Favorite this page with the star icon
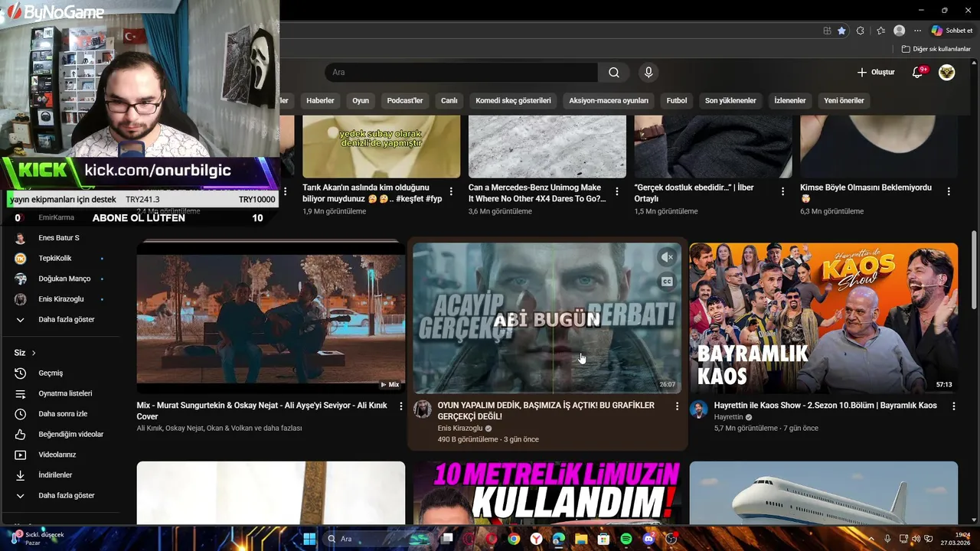The image size is (980, 551). pyautogui.click(x=841, y=31)
